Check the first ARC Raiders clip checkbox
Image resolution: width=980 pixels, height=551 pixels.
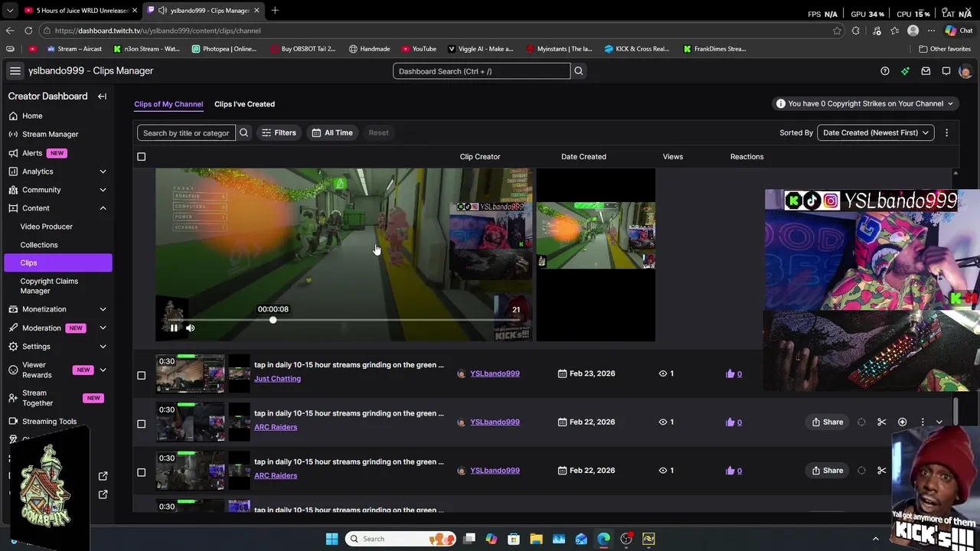[141, 424]
